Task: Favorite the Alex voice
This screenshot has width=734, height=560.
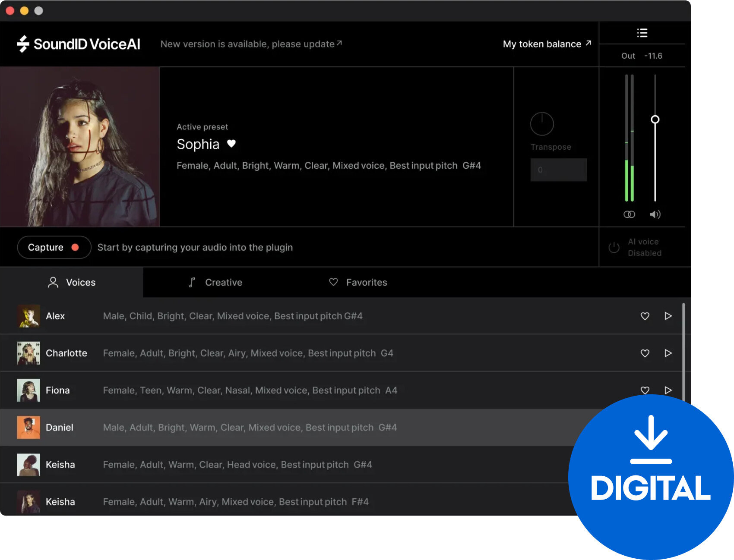Action: [x=645, y=316]
